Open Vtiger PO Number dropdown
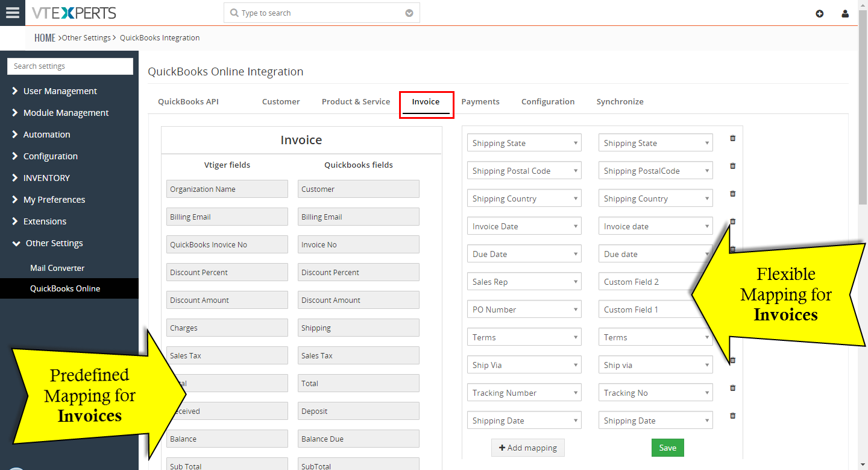Viewport: 868px width, 470px height. click(x=524, y=310)
